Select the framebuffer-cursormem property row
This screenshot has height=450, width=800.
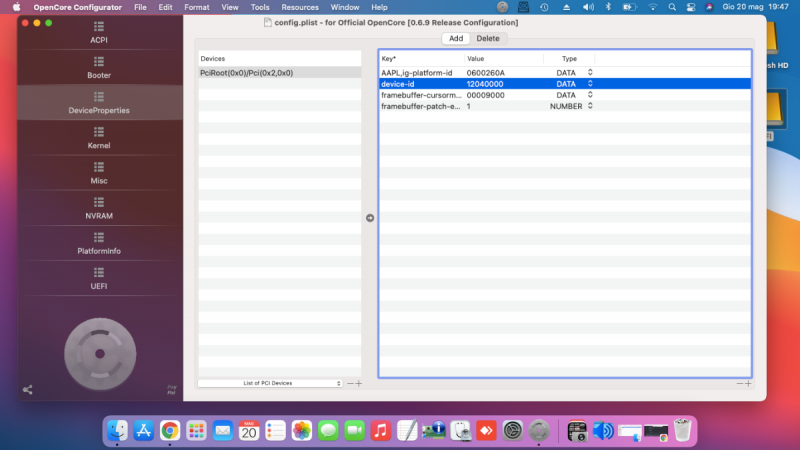click(420, 95)
